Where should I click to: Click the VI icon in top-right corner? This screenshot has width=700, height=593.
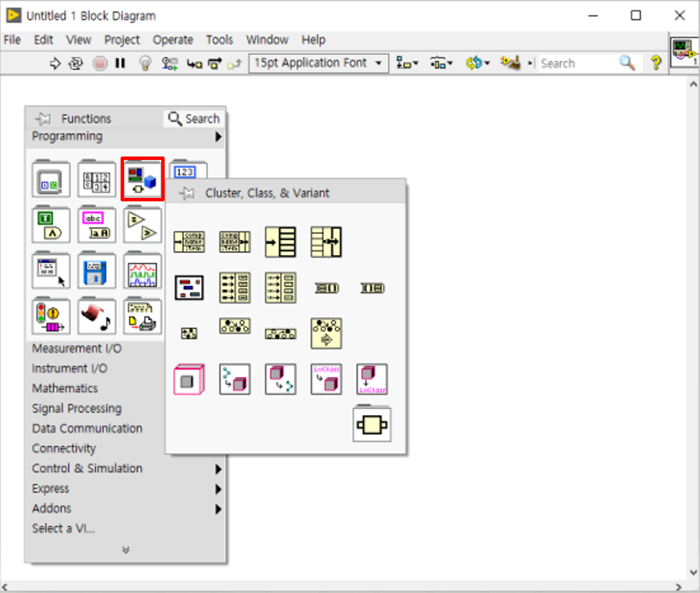click(x=684, y=52)
